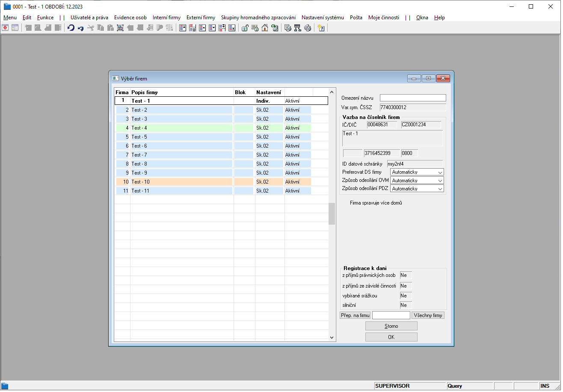This screenshot has height=392, width=563.
Task: Open the Menu menu
Action: pyautogui.click(x=10, y=18)
